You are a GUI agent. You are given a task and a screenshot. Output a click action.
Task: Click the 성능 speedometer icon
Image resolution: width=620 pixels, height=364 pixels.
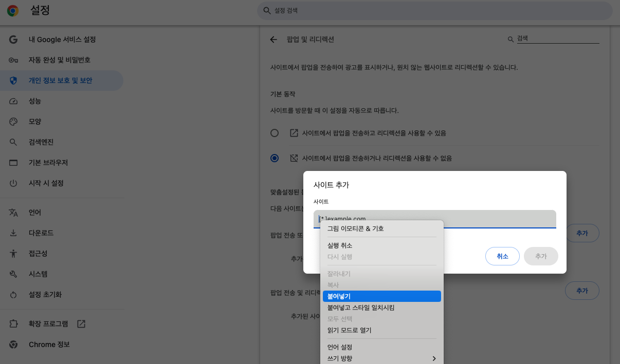(13, 101)
